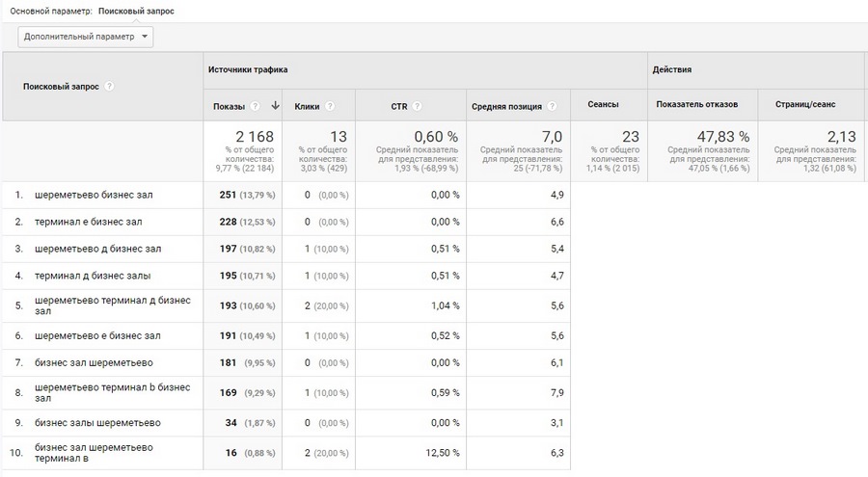This screenshot has height=477, width=868.
Task: Select query бизнес залы шереметьево
Action: pos(97,423)
